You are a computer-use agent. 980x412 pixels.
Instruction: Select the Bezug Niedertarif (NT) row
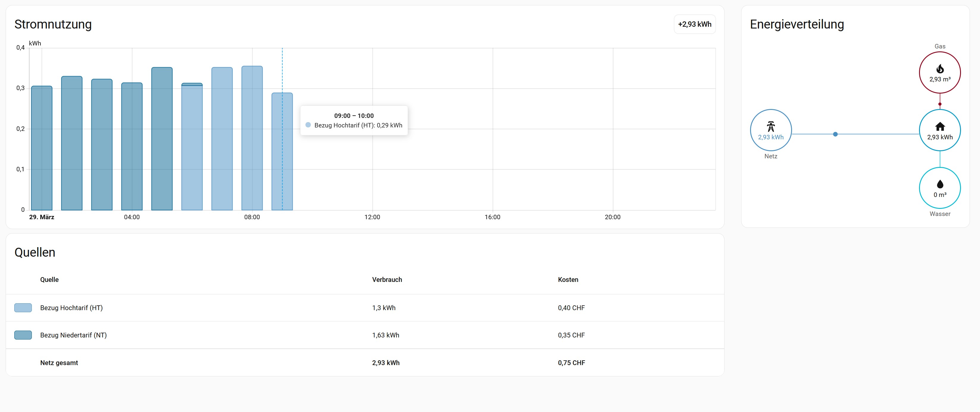click(73, 335)
